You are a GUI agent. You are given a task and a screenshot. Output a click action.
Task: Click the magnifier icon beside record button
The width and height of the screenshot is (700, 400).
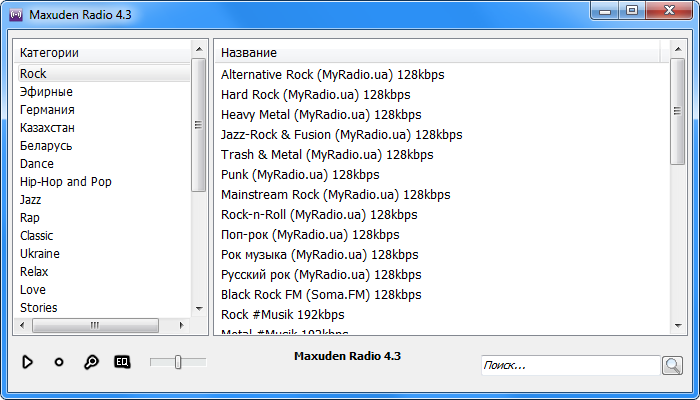point(91,362)
